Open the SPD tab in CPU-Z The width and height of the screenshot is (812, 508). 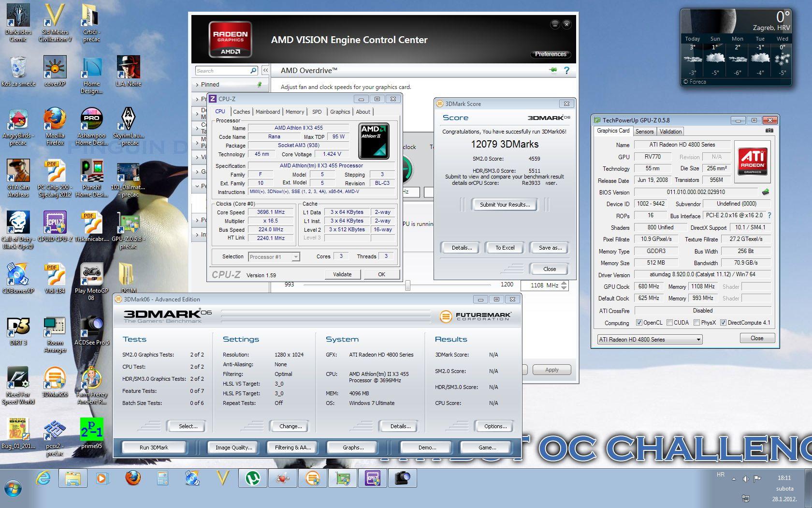317,112
